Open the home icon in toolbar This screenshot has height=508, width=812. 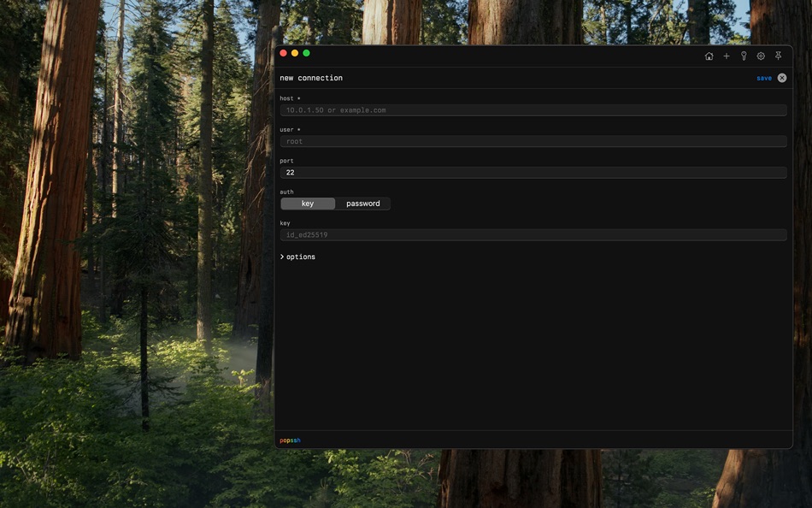pyautogui.click(x=709, y=56)
